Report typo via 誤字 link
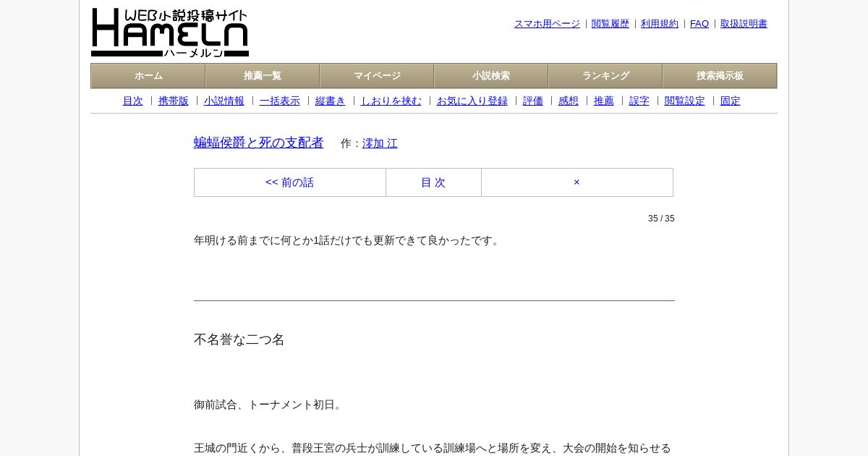The image size is (868, 456). 639,101
